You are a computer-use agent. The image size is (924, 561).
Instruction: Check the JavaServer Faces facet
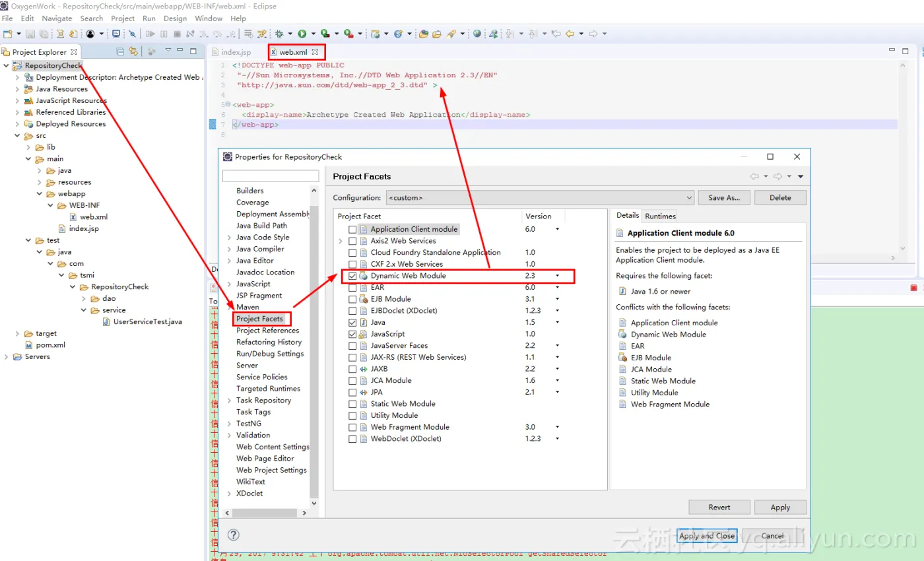352,346
